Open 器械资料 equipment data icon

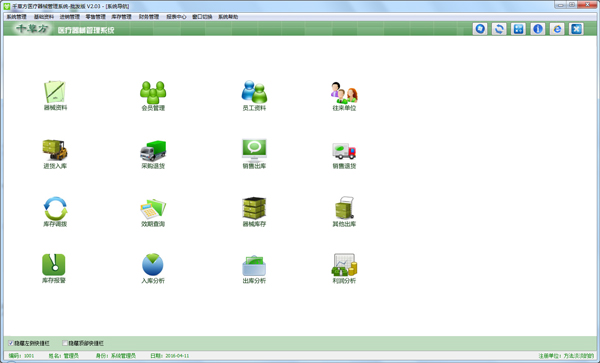click(x=55, y=92)
